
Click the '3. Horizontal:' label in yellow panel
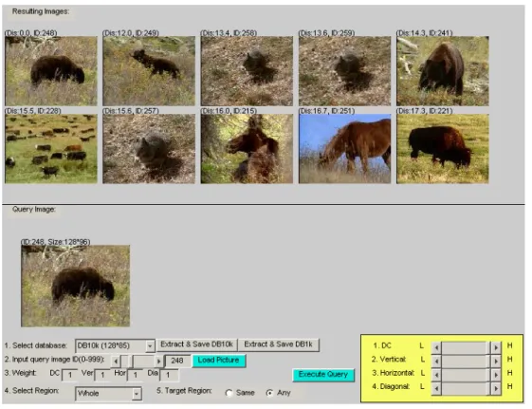pos(394,373)
